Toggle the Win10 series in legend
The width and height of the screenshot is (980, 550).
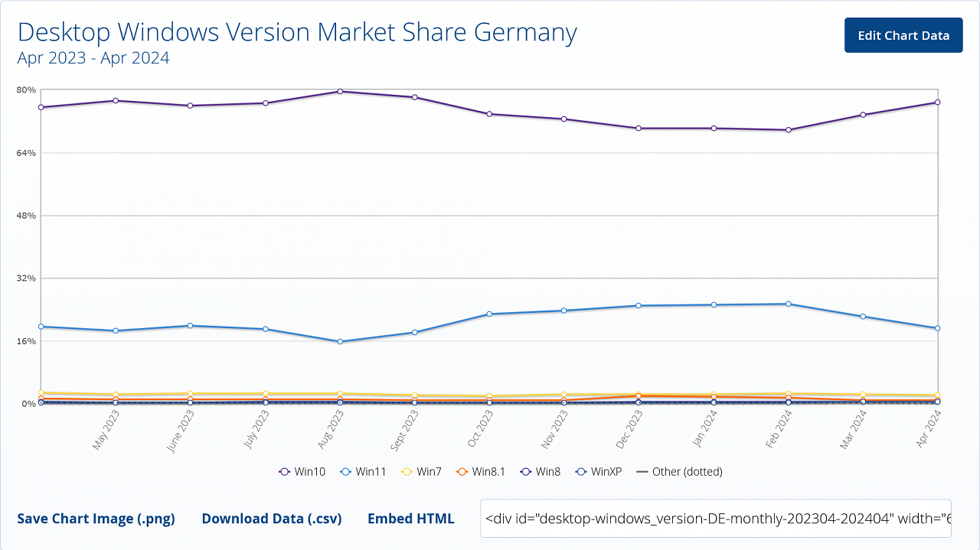(x=302, y=472)
